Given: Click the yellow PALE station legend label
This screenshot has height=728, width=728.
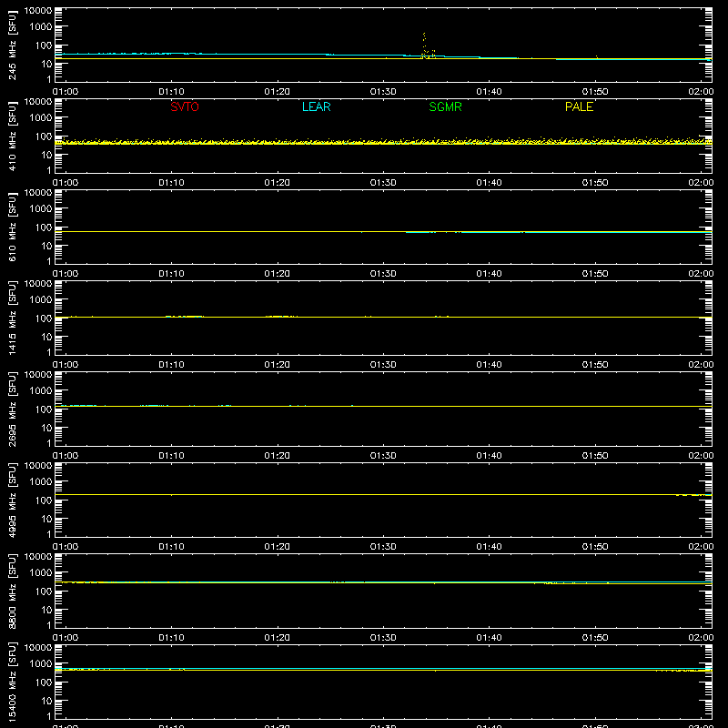Looking at the screenshot, I should (x=579, y=106).
